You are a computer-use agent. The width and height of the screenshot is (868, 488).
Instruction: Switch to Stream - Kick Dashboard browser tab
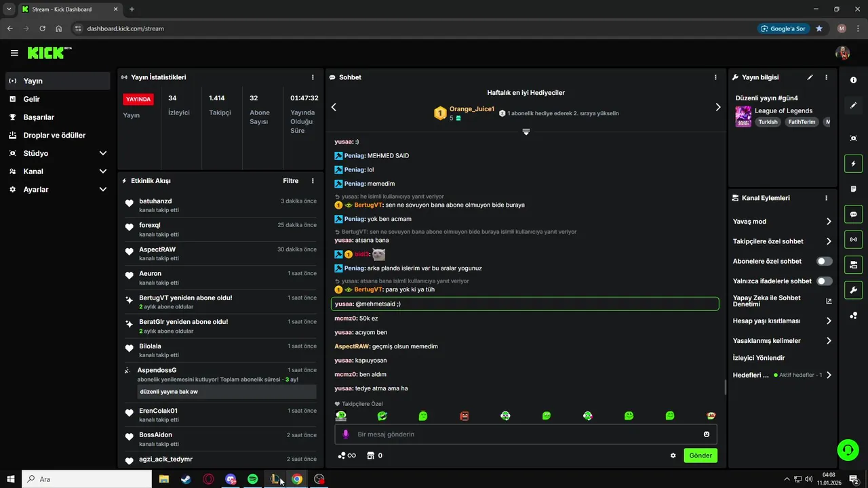coord(70,9)
